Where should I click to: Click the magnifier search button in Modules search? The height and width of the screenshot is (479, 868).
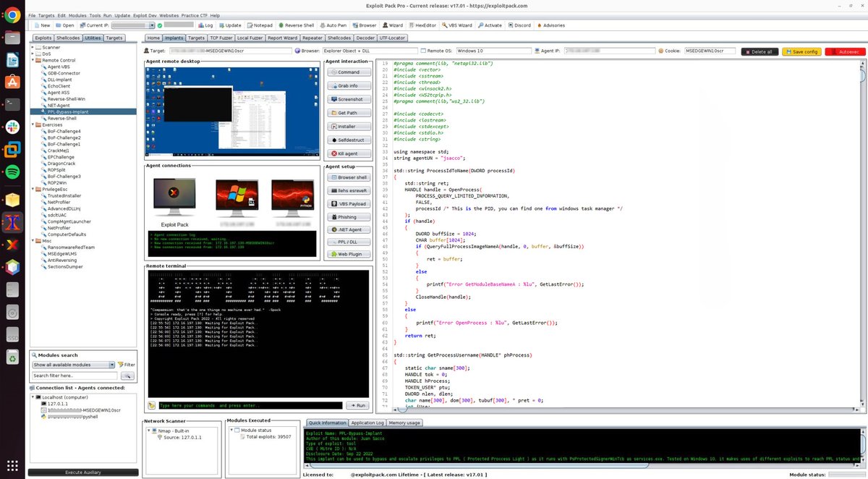pyautogui.click(x=127, y=376)
